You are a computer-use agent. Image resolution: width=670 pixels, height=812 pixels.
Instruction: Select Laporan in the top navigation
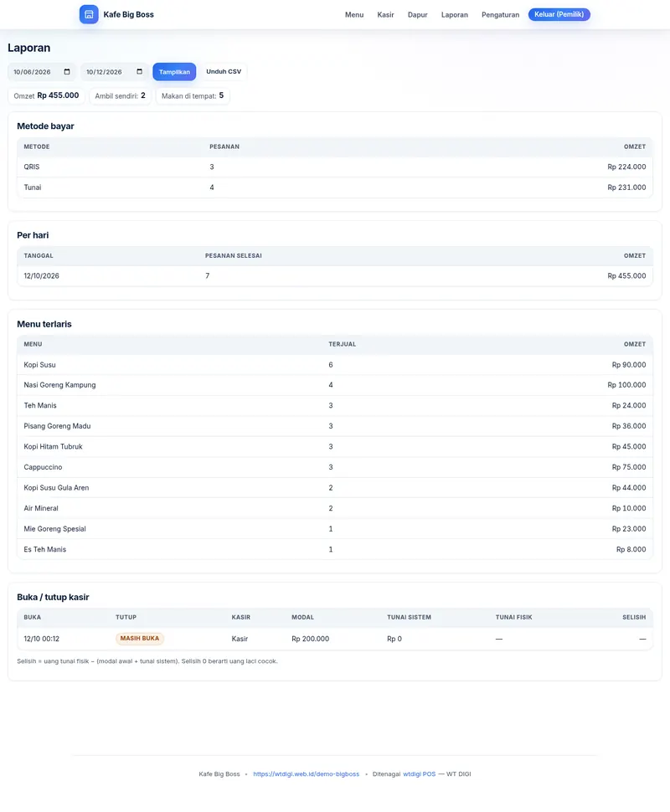[455, 14]
